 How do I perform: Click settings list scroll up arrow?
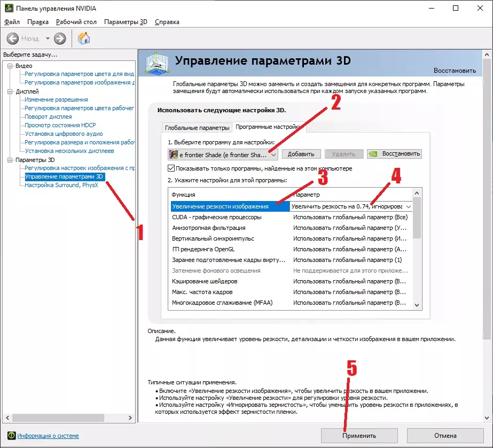coord(417,193)
